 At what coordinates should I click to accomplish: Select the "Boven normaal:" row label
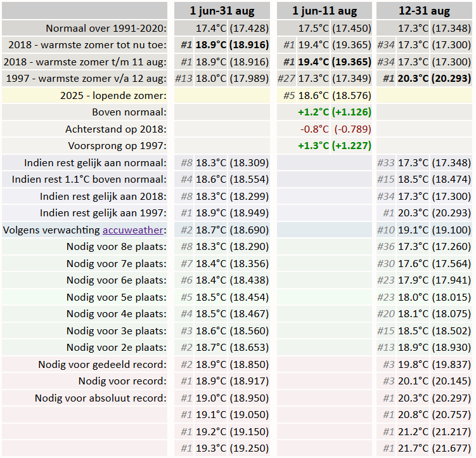[129, 112]
